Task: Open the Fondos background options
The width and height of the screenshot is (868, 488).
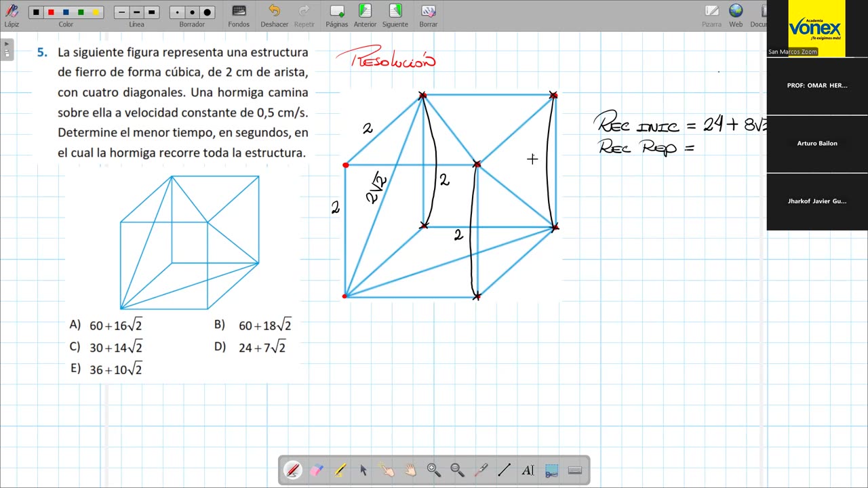Action: pyautogui.click(x=239, y=15)
